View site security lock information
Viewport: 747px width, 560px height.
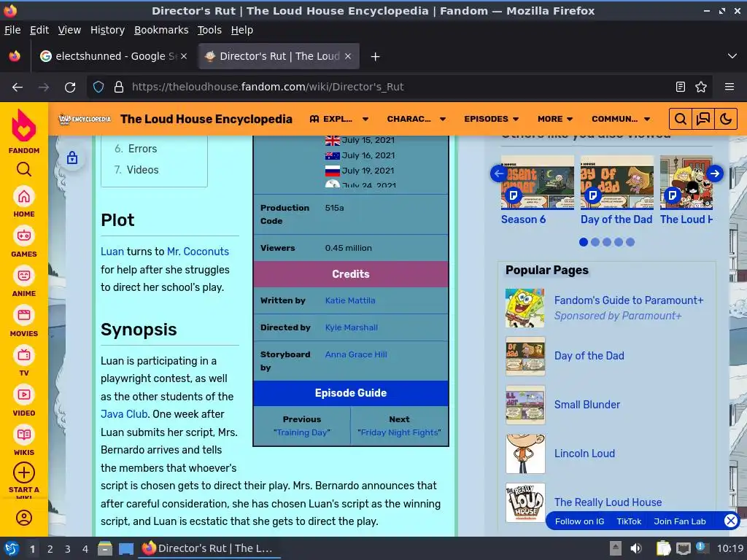(x=119, y=87)
